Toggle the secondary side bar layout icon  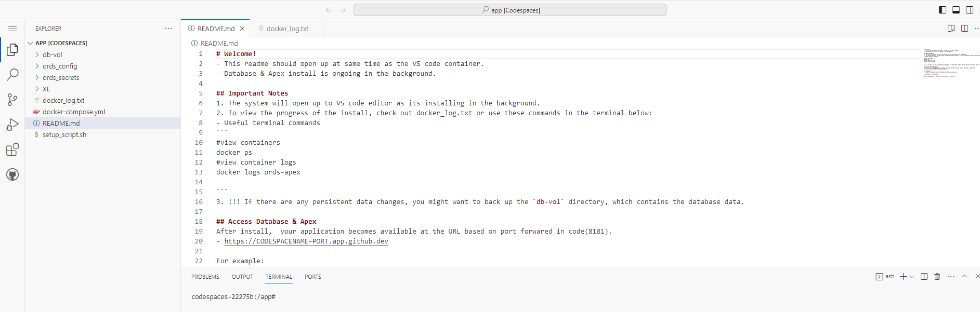970,10
